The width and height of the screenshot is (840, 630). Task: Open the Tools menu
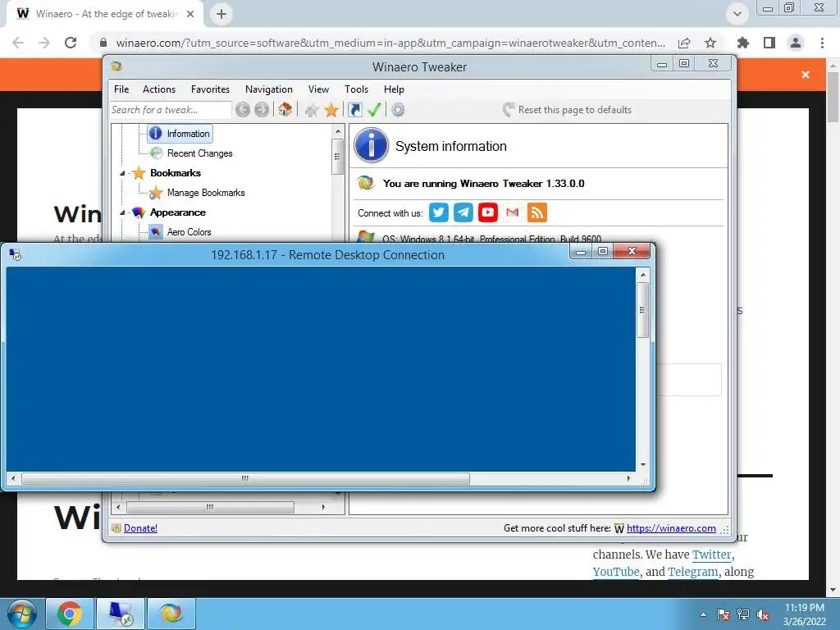pos(356,89)
